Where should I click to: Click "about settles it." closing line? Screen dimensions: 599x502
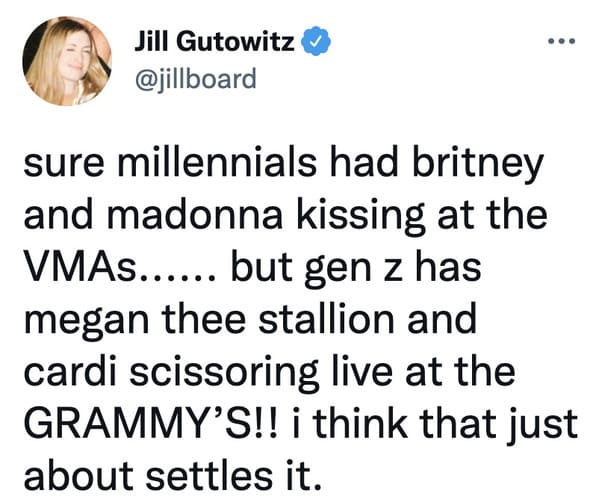(171, 476)
